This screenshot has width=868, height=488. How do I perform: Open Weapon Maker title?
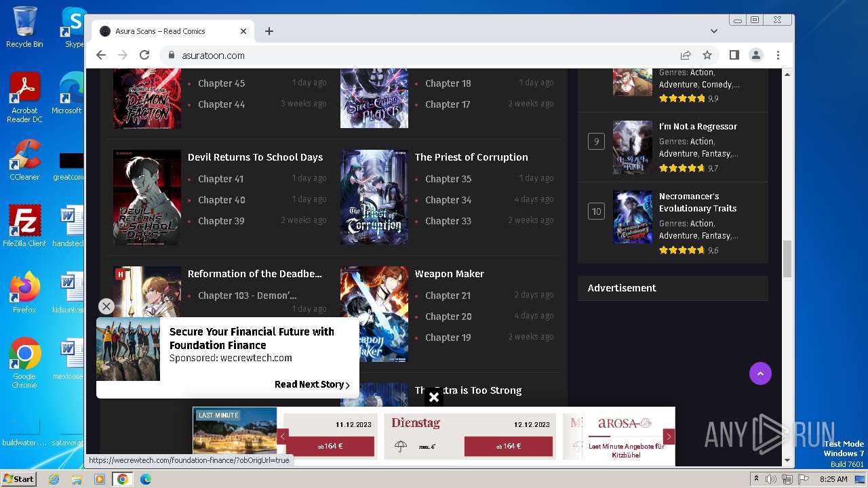[449, 274]
